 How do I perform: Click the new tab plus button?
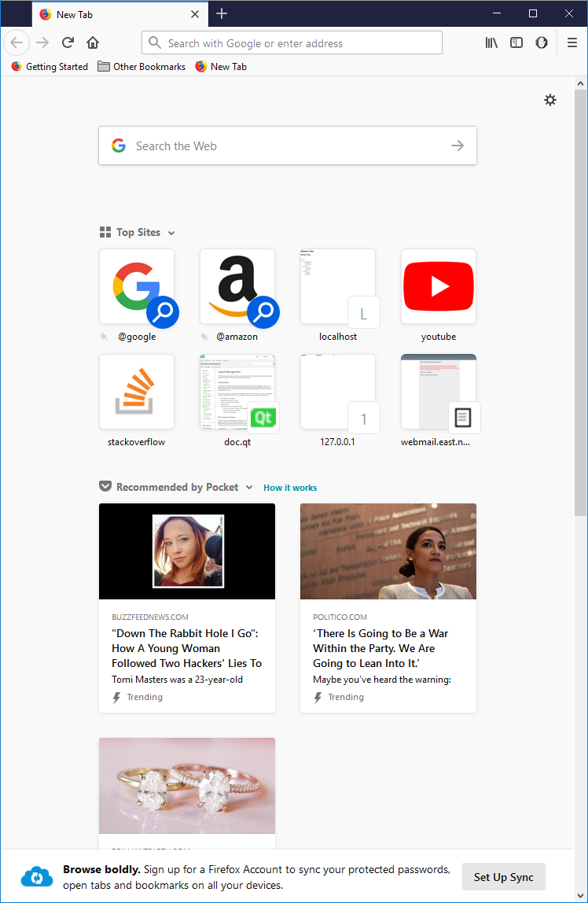click(x=222, y=13)
